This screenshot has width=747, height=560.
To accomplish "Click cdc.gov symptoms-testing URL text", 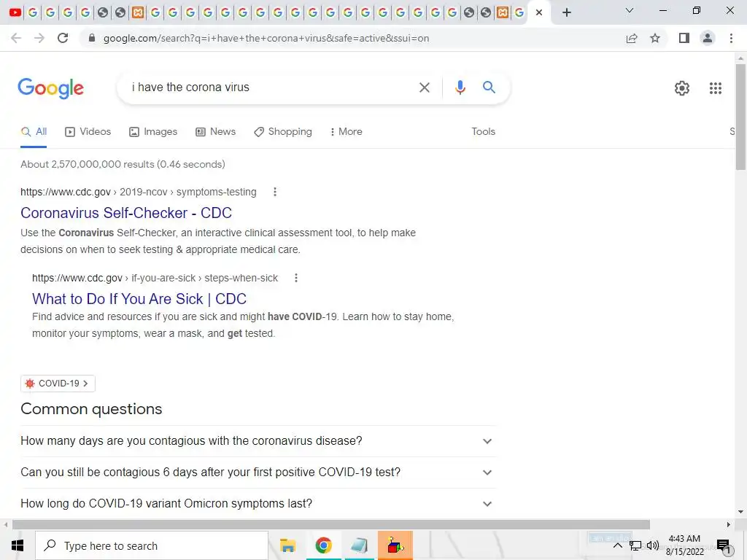I will coord(138,192).
